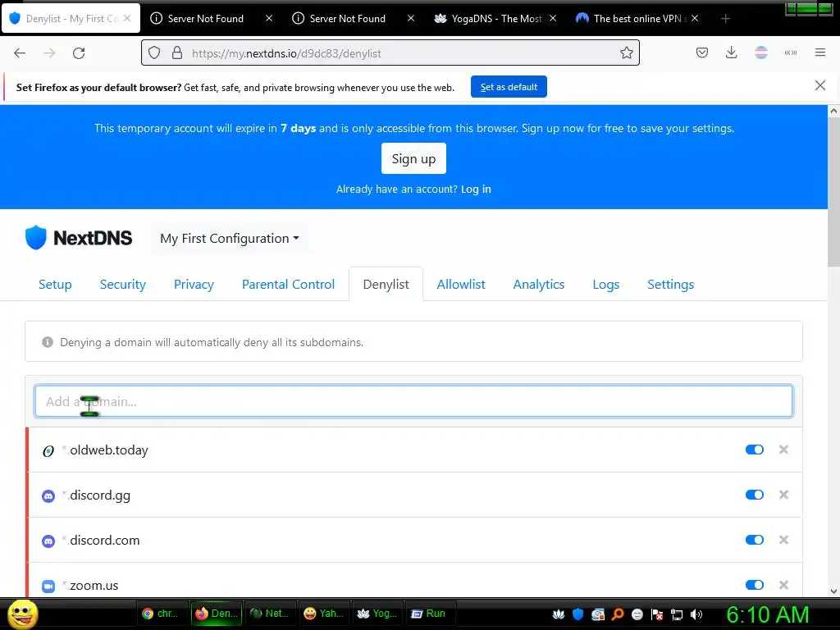Click the Set as default button
The image size is (840, 630).
click(509, 87)
